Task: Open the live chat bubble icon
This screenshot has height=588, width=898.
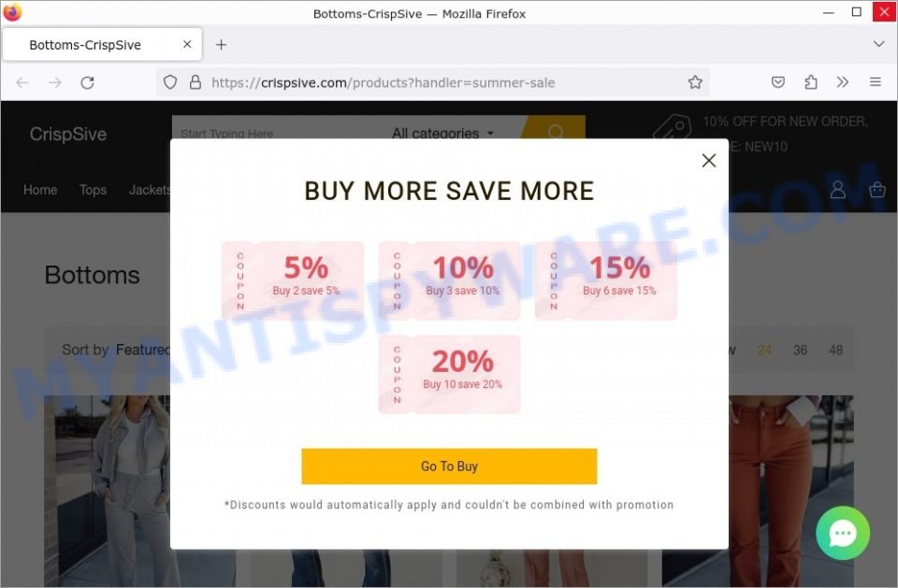Action: click(x=843, y=533)
